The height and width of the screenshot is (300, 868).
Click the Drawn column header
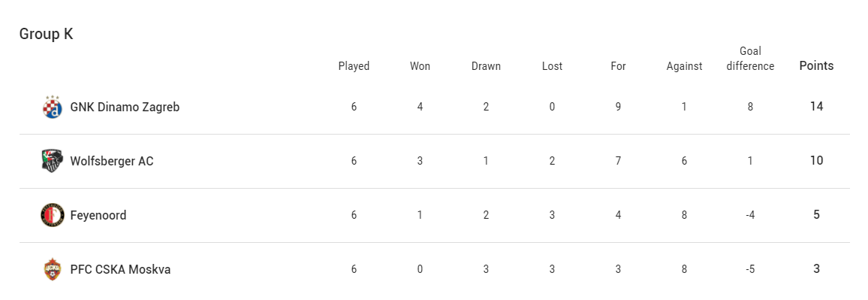click(486, 66)
